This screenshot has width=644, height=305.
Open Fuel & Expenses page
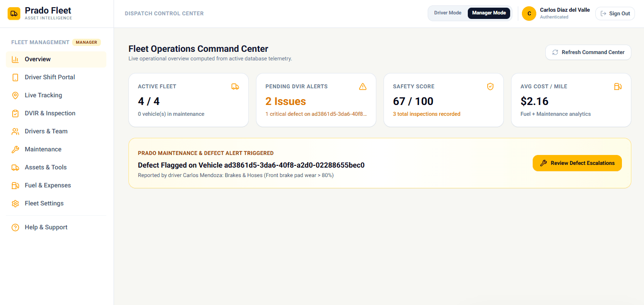[56, 185]
